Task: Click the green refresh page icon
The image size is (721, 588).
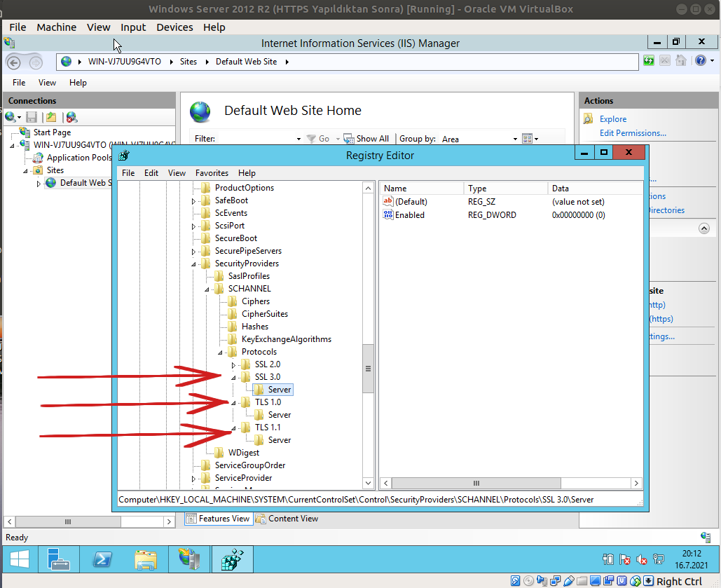Action: pos(649,61)
